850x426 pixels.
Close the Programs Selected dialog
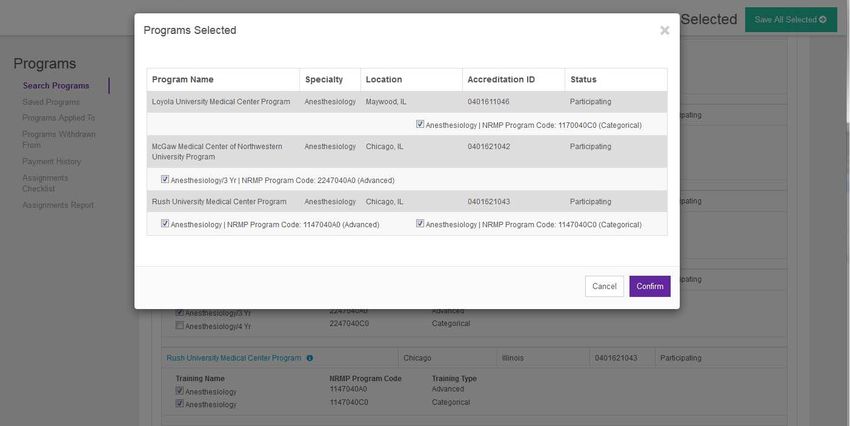click(x=665, y=31)
